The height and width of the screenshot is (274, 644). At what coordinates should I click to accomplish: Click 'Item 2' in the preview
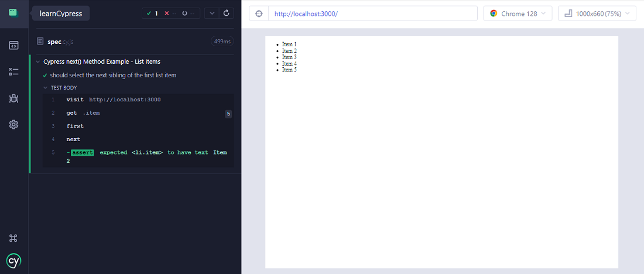289,51
